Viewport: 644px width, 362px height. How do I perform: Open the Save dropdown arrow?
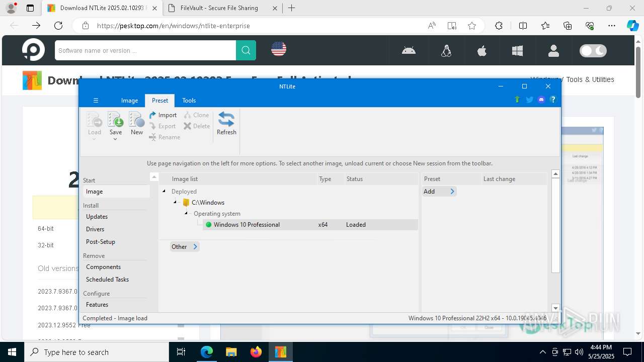116,139
